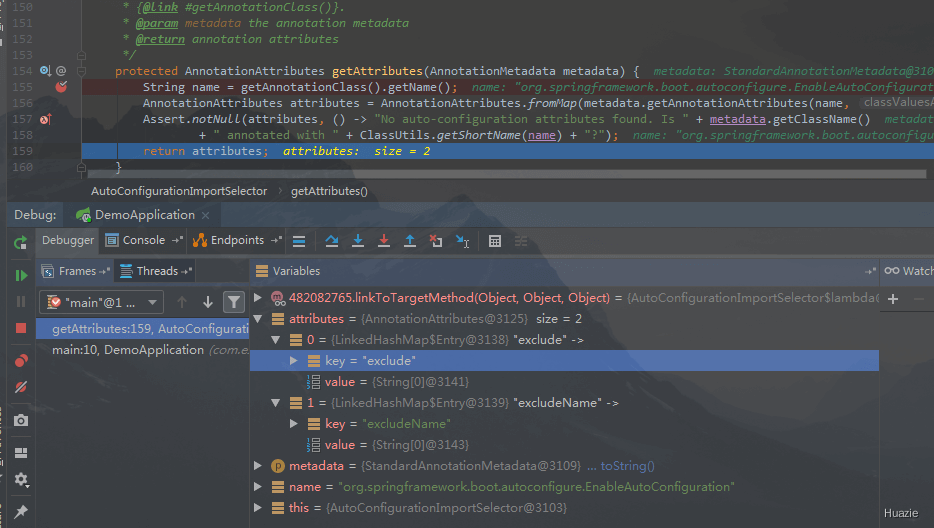Expand the key = "exclude" node

(294, 361)
